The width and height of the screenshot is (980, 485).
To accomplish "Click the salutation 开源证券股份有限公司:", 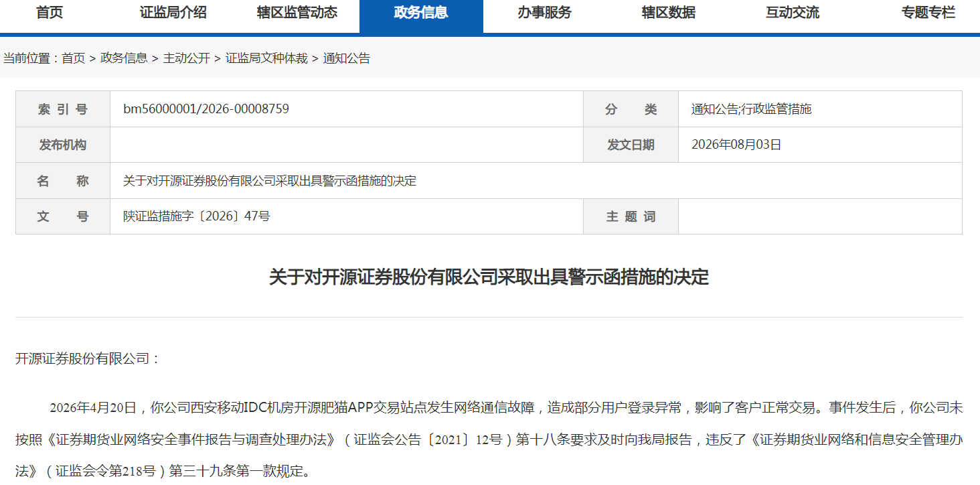I will coord(88,358).
